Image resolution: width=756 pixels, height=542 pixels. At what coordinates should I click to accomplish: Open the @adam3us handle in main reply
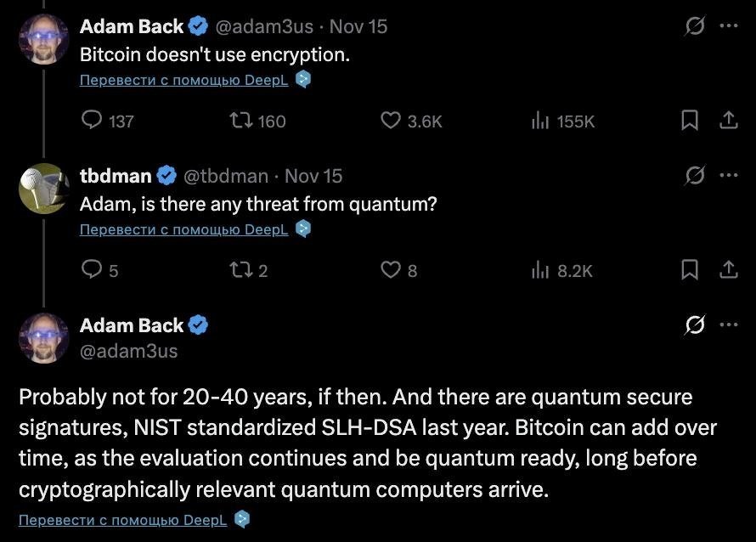(128, 350)
